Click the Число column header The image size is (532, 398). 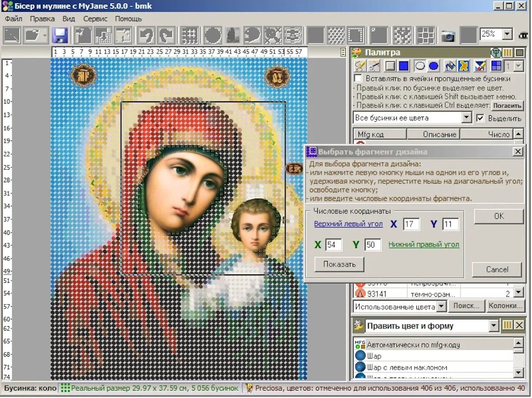point(487,134)
